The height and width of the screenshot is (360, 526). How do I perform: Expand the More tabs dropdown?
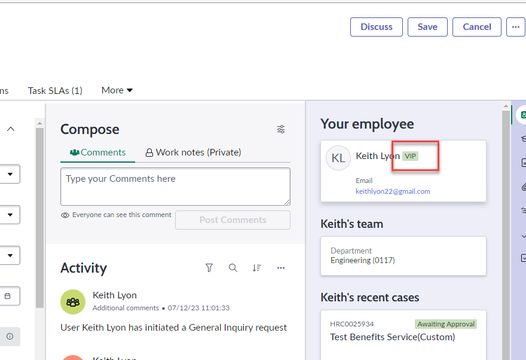pyautogui.click(x=117, y=90)
